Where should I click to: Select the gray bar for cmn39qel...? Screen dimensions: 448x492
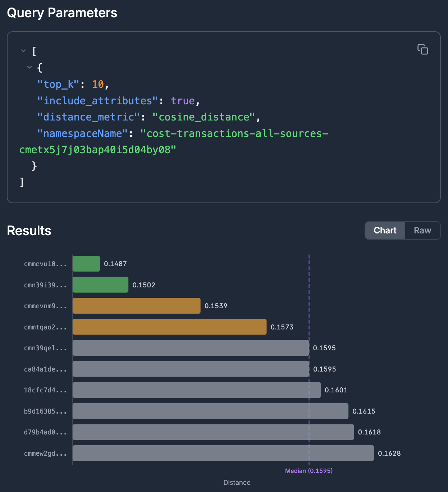pyautogui.click(x=191, y=348)
